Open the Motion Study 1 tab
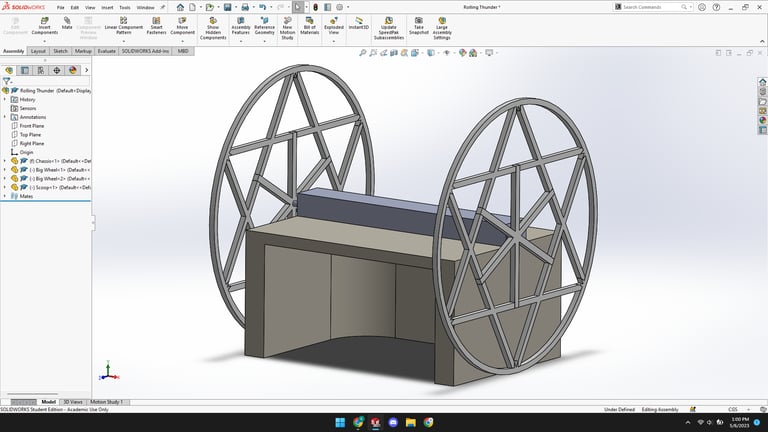The height and width of the screenshot is (432, 768). pyautogui.click(x=107, y=402)
